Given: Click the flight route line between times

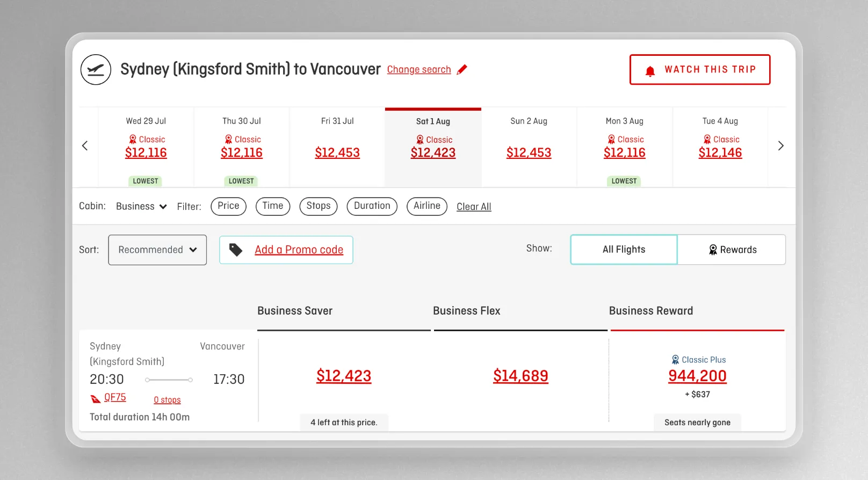Looking at the screenshot, I should [x=169, y=380].
